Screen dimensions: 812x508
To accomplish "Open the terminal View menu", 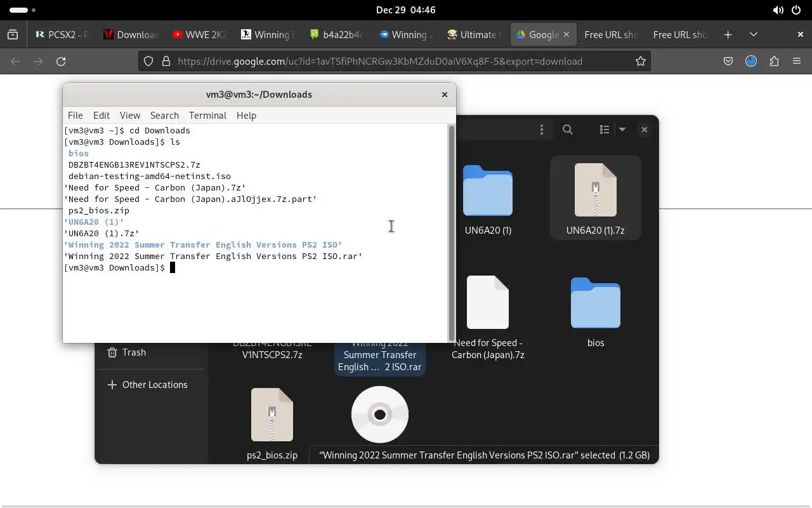I will pos(130,115).
